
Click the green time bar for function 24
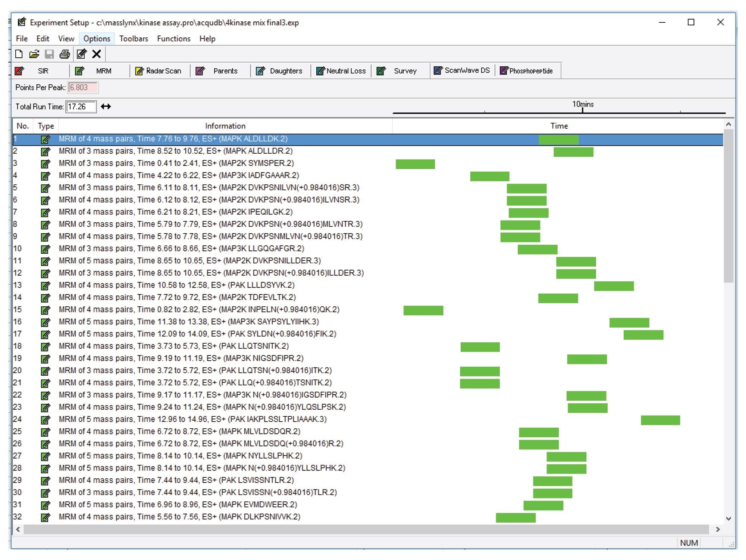click(661, 420)
